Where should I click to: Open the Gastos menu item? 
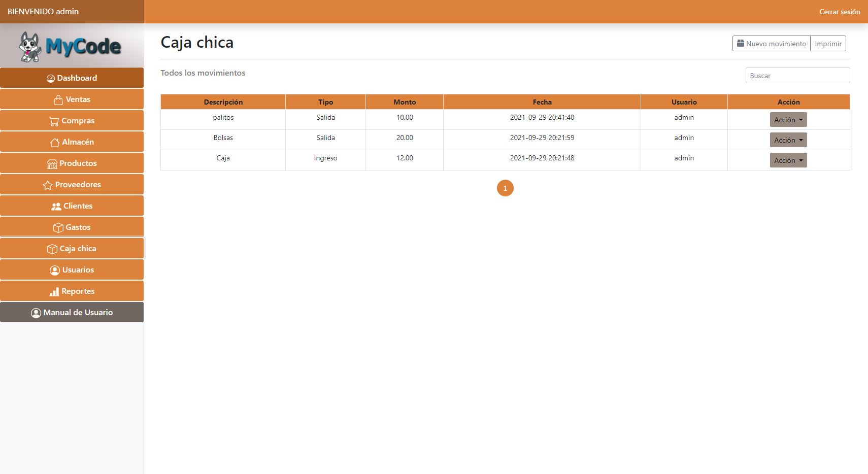pos(72,227)
